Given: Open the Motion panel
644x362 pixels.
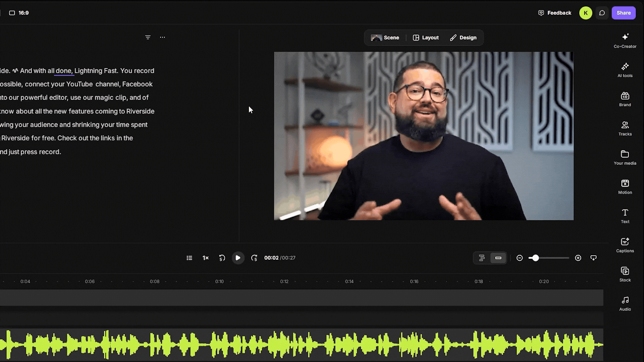Looking at the screenshot, I should 625,187.
